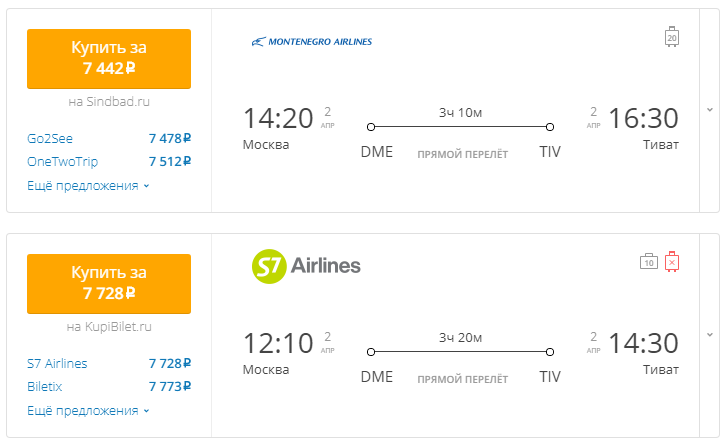Click the red no-baggage suitcase icon
Image resolution: width=723 pixels, height=441 pixels.
[x=672, y=262]
